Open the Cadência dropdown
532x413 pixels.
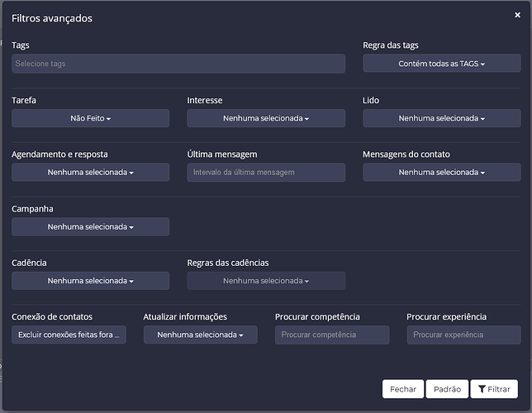[90, 281]
